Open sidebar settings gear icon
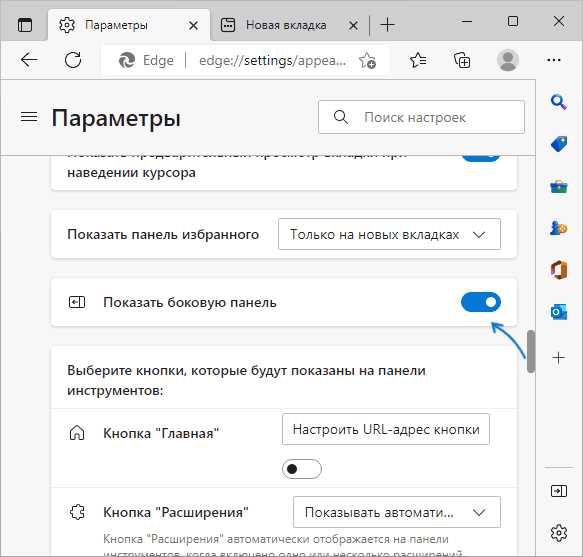583x557 pixels. point(558,533)
